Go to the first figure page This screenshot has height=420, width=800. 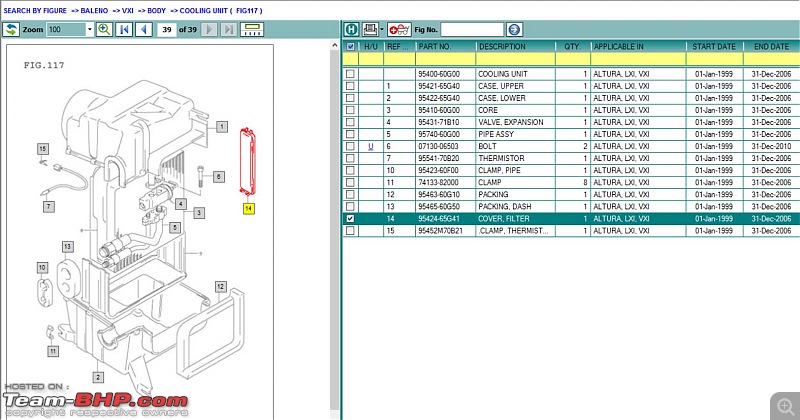pos(124,29)
